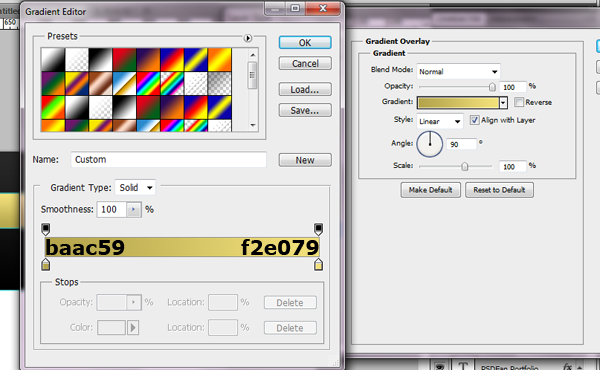Image resolution: width=600 pixels, height=370 pixels.
Task: Select the right opacity stop above gradient bar
Action: (x=318, y=229)
